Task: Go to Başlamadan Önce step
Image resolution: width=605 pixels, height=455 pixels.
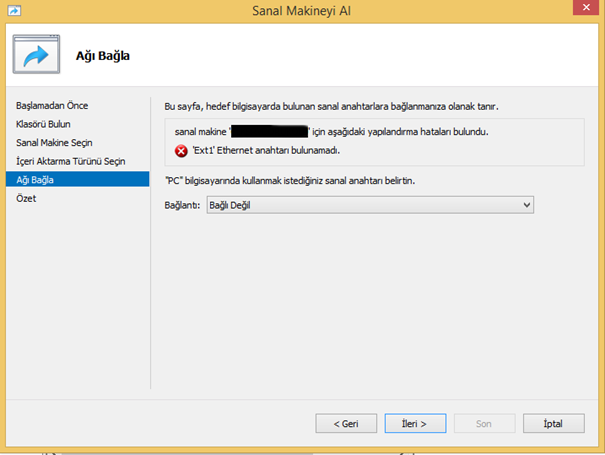Action: [52, 105]
